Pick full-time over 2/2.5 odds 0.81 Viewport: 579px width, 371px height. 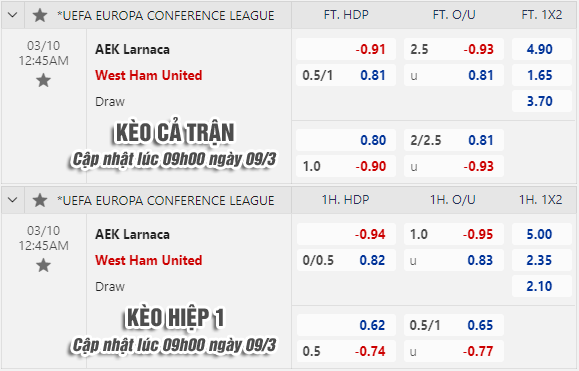click(x=454, y=140)
